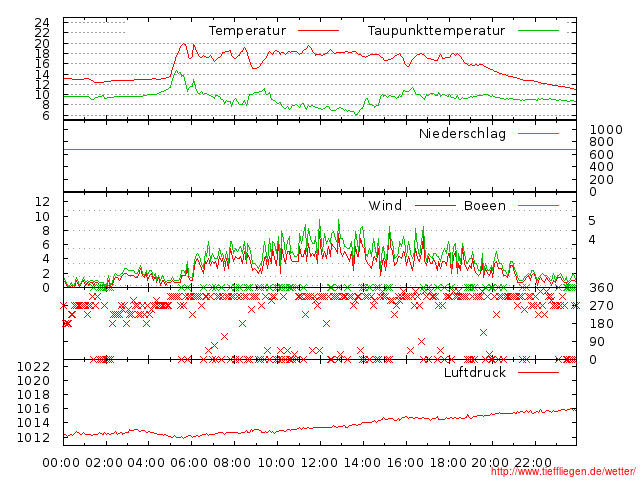Click the 5 Beaufort scale value
This screenshot has width=640, height=480.
[592, 221]
